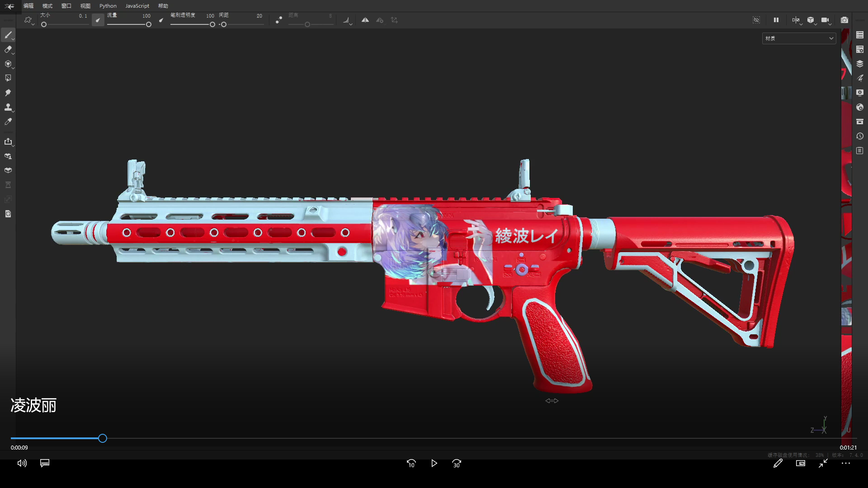Click the spacing (间距) slider handle

[223, 24]
